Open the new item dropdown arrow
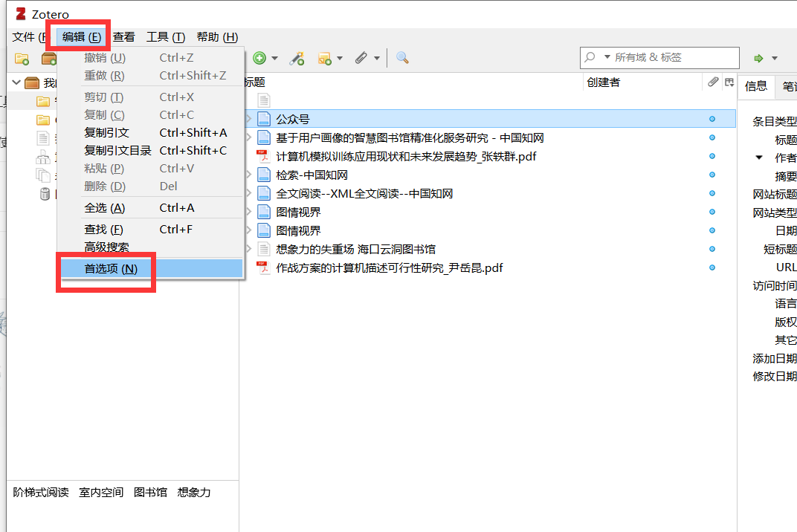The width and height of the screenshot is (797, 532). pyautogui.click(x=274, y=58)
